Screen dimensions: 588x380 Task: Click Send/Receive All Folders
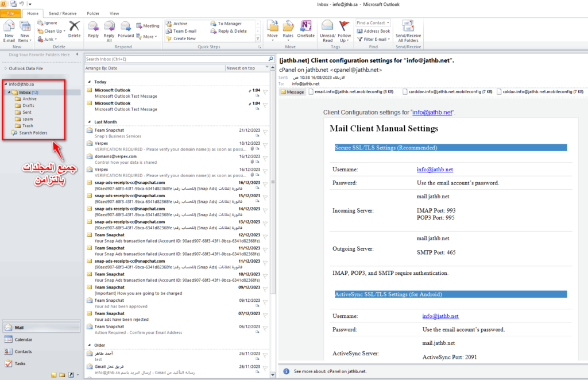coord(408,30)
